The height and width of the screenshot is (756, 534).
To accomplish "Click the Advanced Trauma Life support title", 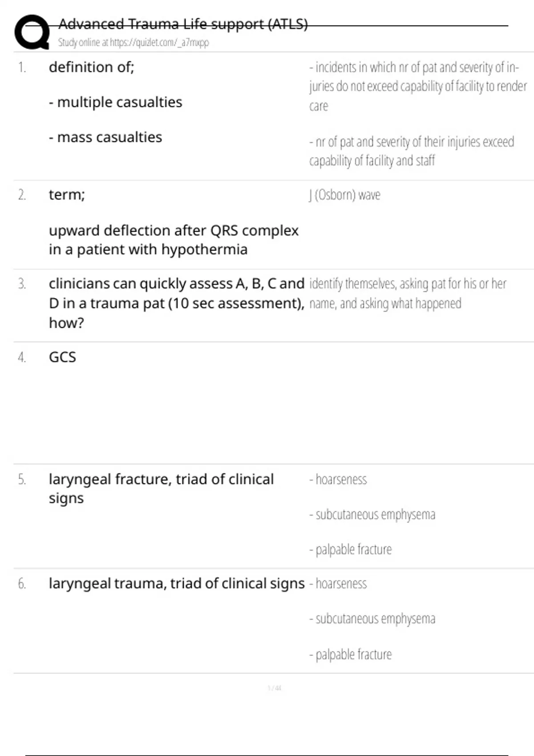I will [183, 24].
